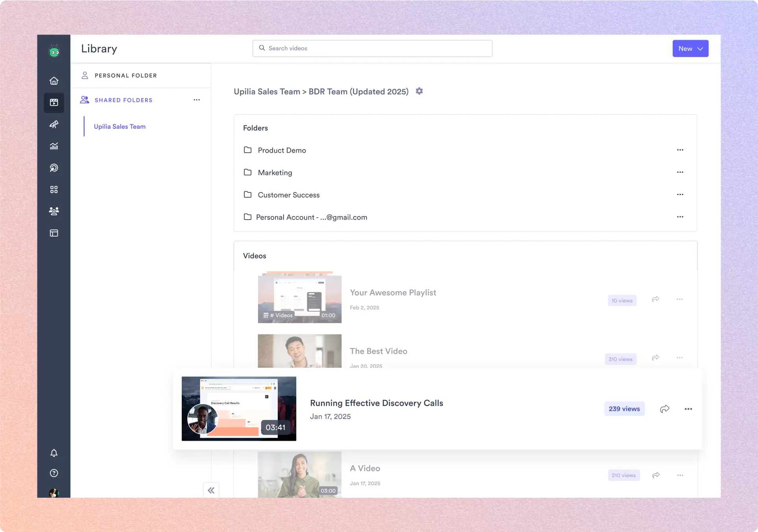The image size is (758, 532).
Task: Open the video Library sidebar icon
Action: (54, 103)
